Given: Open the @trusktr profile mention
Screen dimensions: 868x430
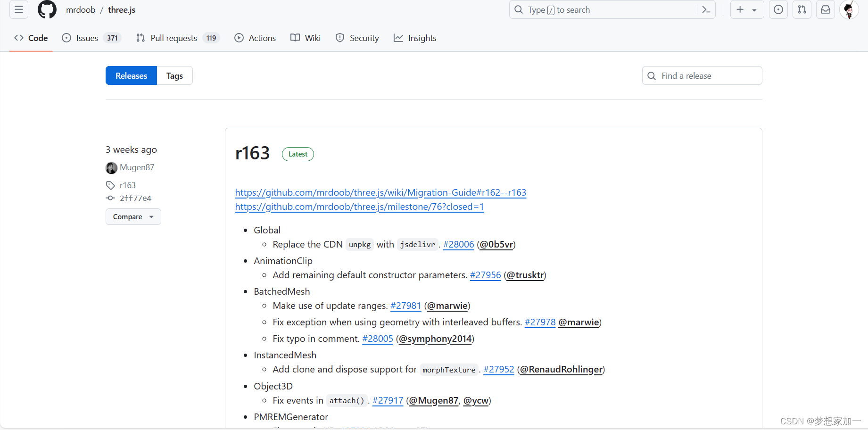Looking at the screenshot, I should (x=525, y=275).
